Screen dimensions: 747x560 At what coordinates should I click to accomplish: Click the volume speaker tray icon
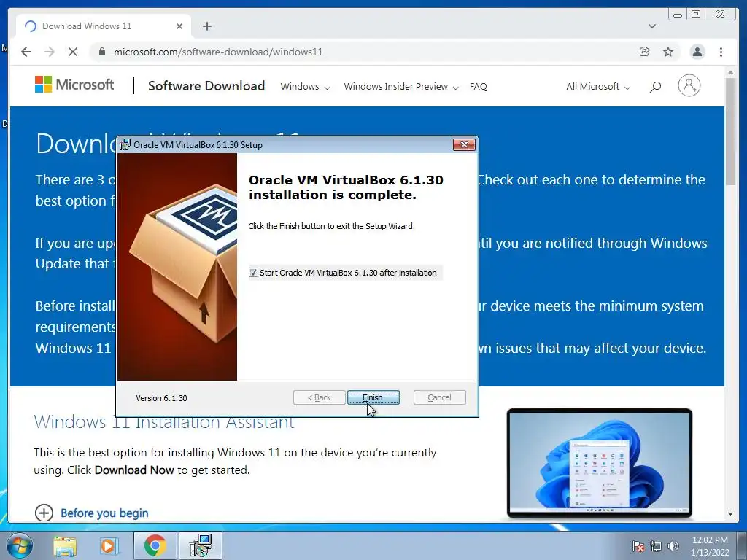click(x=673, y=546)
